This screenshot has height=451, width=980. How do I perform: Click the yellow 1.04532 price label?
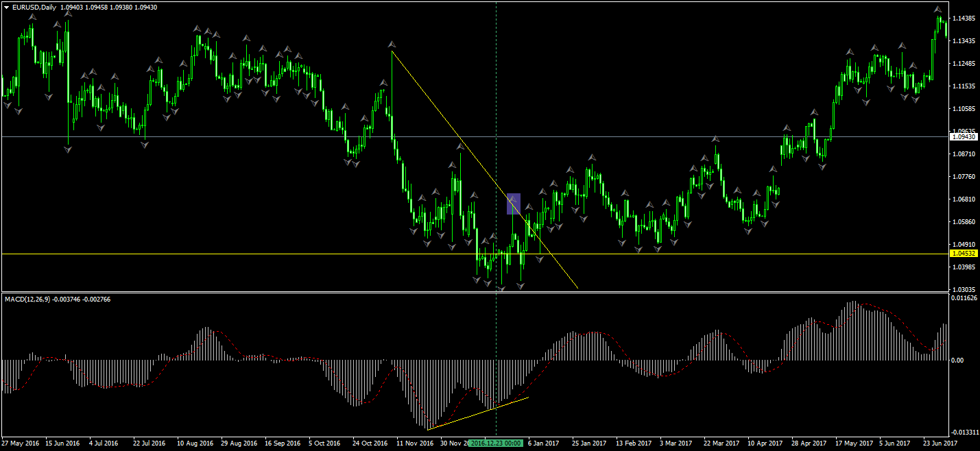(963, 254)
